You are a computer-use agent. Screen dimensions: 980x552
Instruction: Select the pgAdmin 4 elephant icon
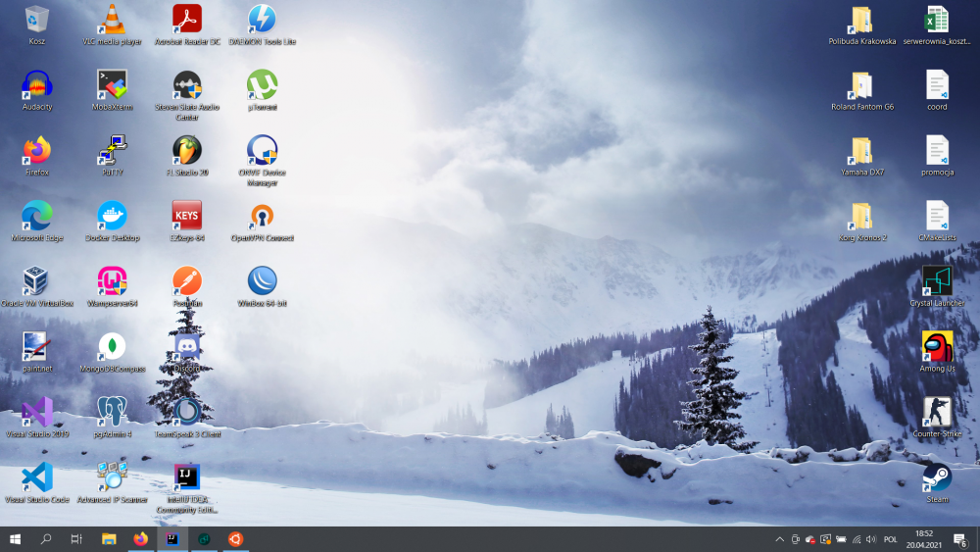click(112, 412)
